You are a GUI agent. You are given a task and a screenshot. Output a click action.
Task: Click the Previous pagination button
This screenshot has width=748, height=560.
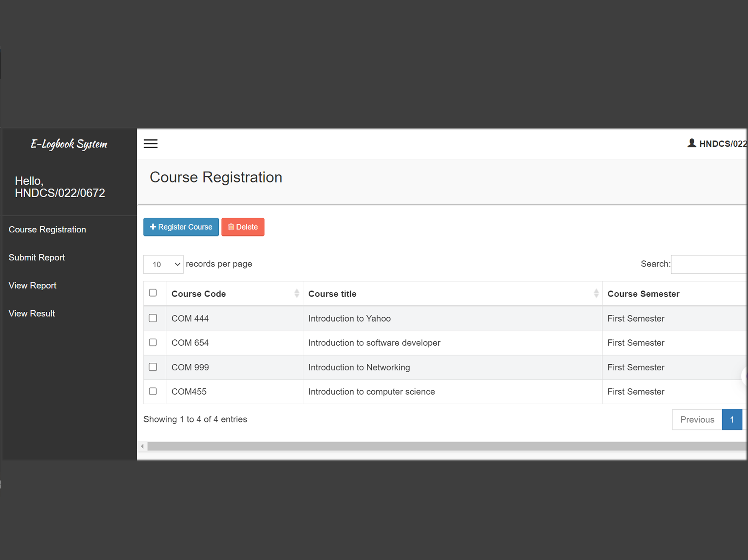697,419
